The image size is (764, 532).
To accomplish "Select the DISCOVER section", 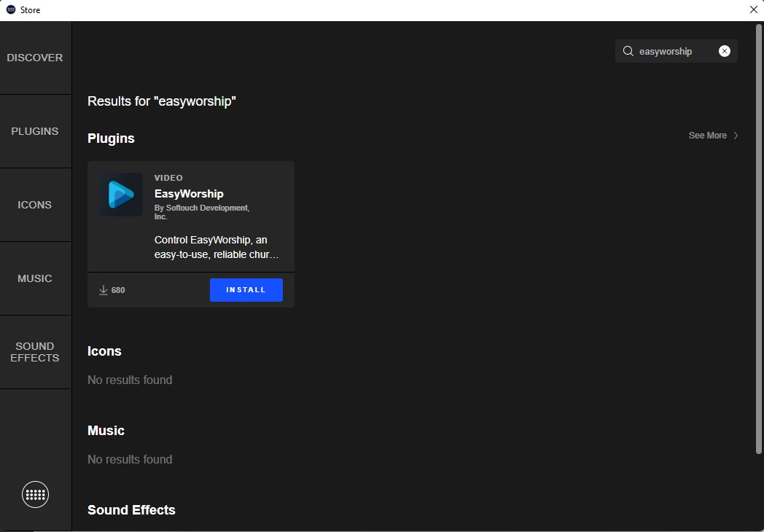I will (35, 57).
